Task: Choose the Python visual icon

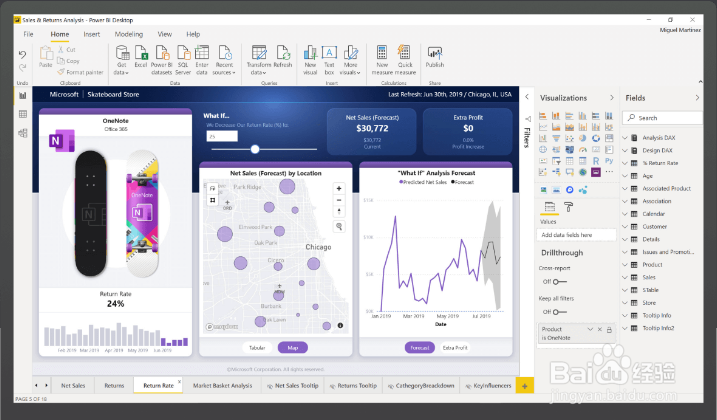Action: coord(609,161)
